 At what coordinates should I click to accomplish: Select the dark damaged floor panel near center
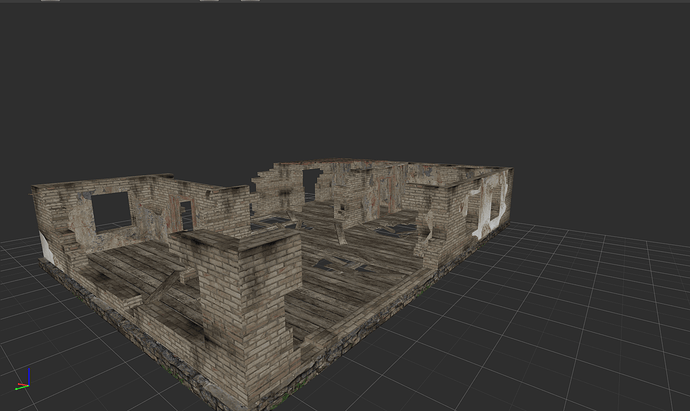coord(340,264)
